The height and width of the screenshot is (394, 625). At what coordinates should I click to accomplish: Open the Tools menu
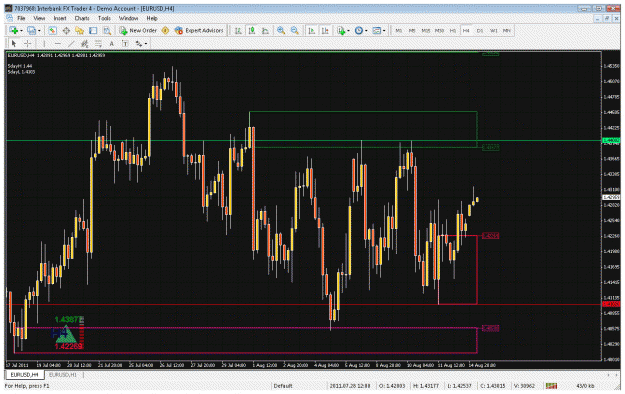click(x=104, y=18)
